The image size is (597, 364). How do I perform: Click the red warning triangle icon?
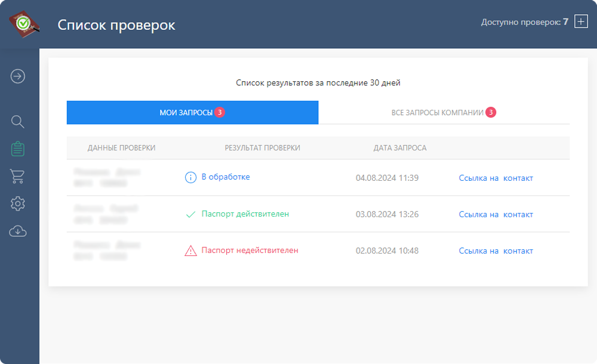pyautogui.click(x=190, y=251)
